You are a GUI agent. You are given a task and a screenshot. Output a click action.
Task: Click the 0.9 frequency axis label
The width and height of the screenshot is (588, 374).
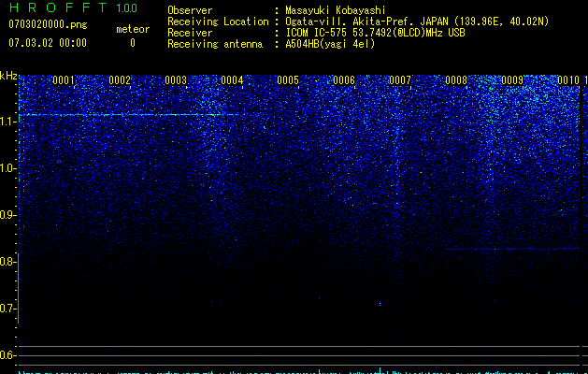[7, 215]
